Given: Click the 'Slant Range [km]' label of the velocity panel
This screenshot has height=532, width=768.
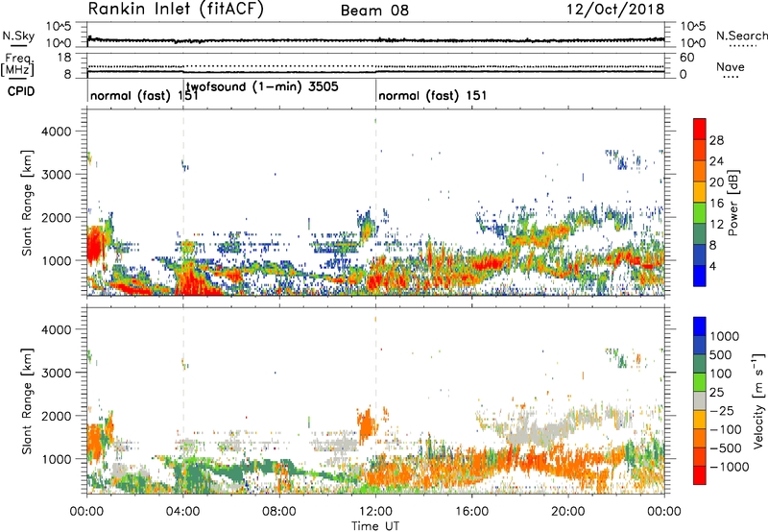Looking at the screenshot, I should (x=27, y=400).
